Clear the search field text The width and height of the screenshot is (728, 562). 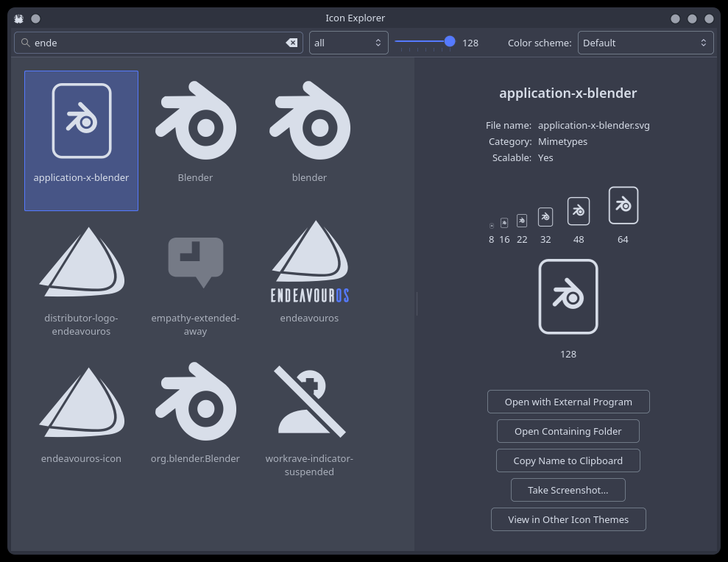pos(292,43)
